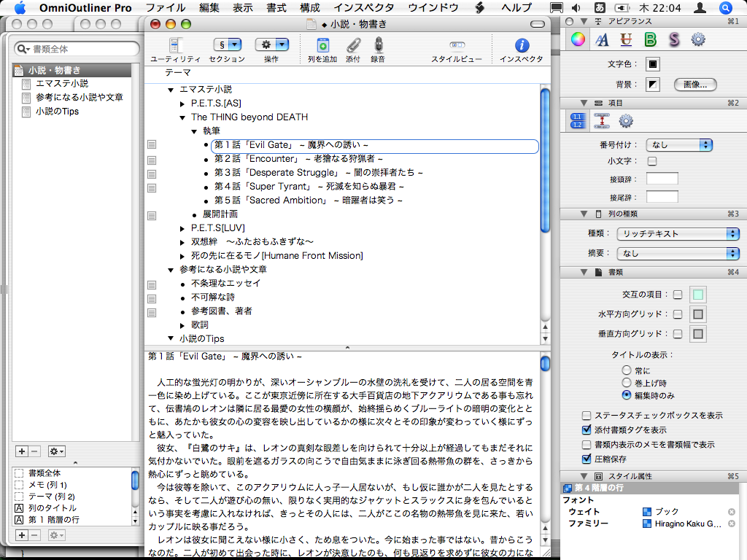Click the add (+) button under sections list

(x=21, y=451)
